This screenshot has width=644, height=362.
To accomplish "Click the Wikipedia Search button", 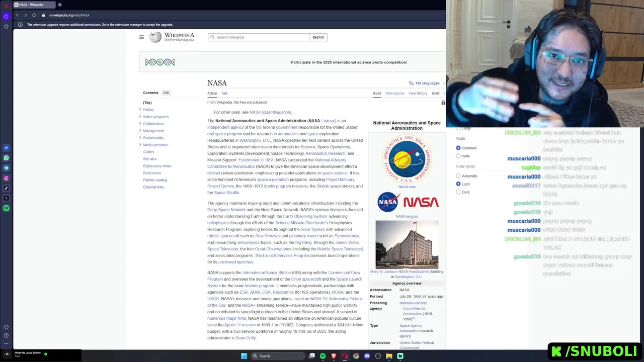I will (318, 37).
